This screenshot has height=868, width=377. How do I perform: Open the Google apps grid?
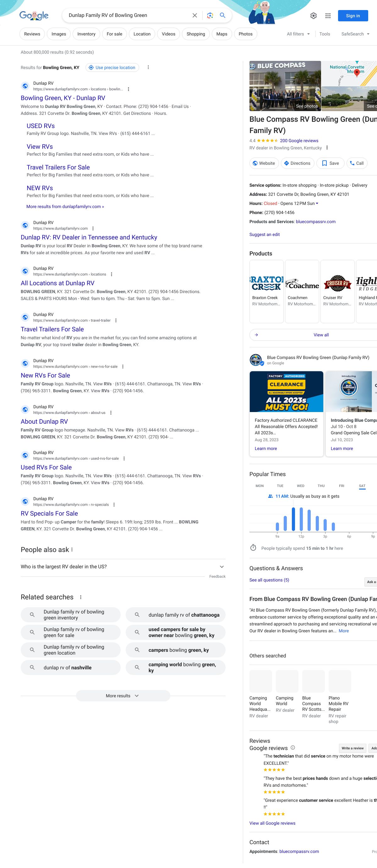328,16
